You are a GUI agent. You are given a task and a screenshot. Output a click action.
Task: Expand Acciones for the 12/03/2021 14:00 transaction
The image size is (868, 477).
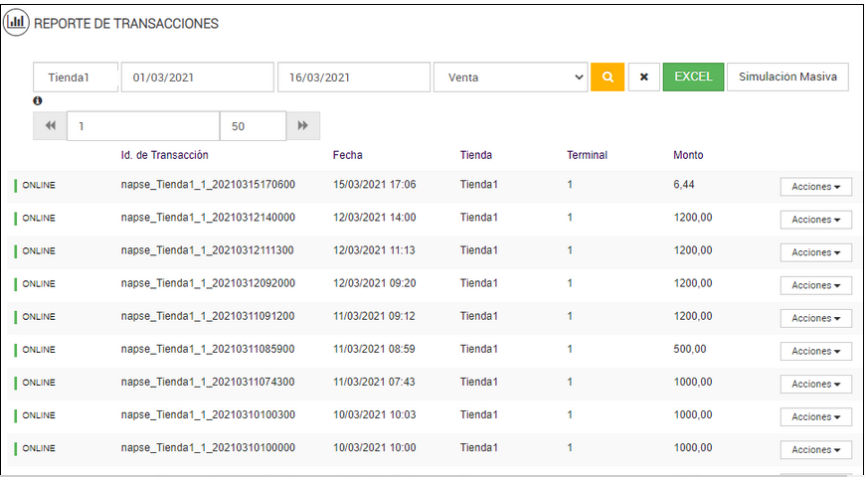(815, 220)
